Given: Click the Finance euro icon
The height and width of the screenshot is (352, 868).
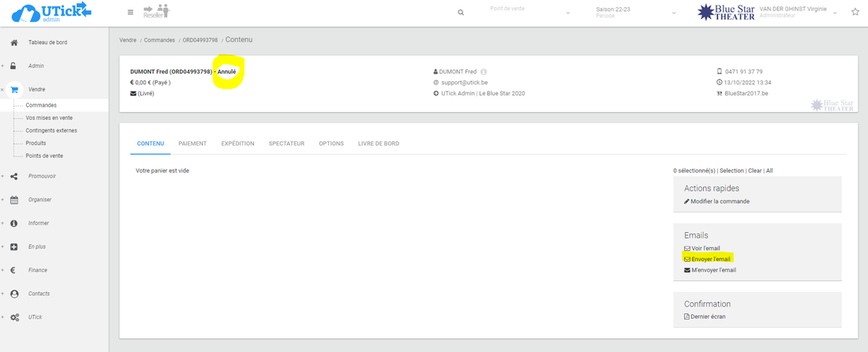Looking at the screenshot, I should pyautogui.click(x=14, y=270).
